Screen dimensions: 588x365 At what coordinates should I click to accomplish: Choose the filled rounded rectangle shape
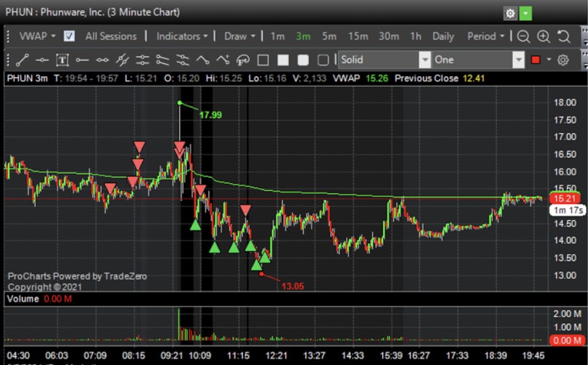[303, 60]
